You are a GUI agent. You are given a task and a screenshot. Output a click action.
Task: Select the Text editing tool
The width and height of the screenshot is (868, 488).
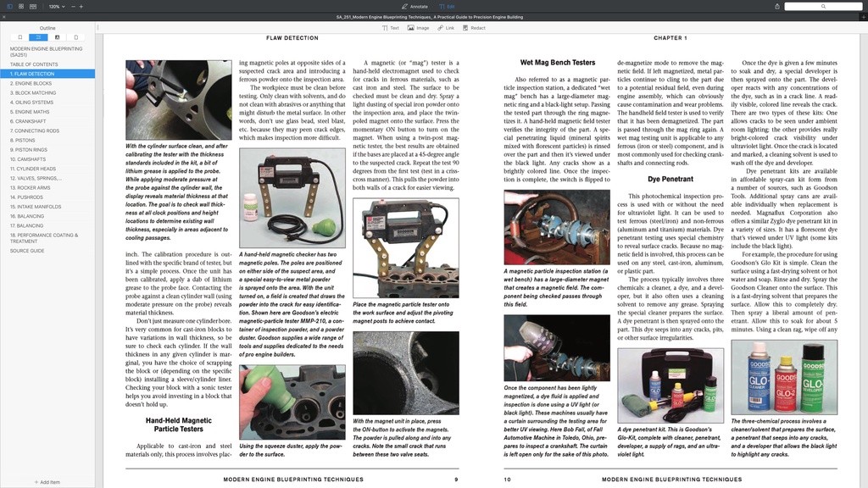pos(389,28)
